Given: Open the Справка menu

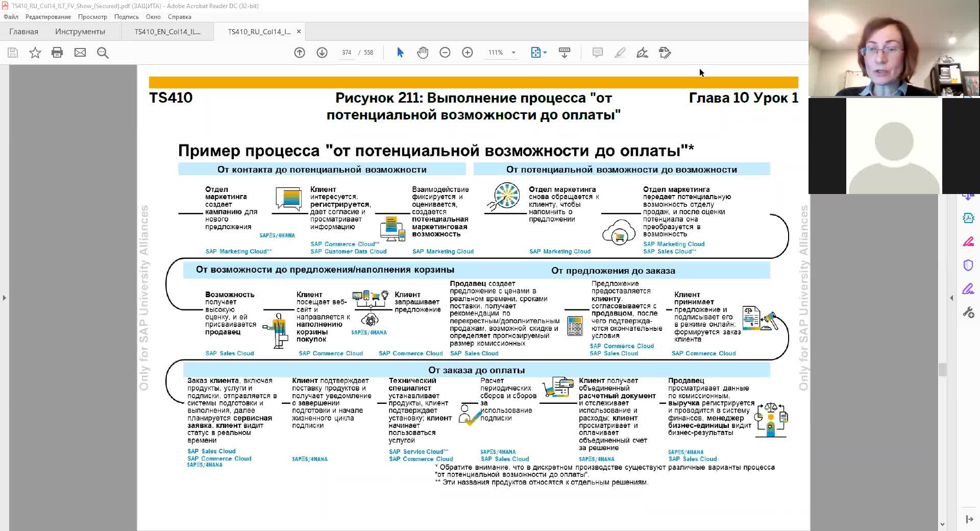Looking at the screenshot, I should [x=180, y=17].
